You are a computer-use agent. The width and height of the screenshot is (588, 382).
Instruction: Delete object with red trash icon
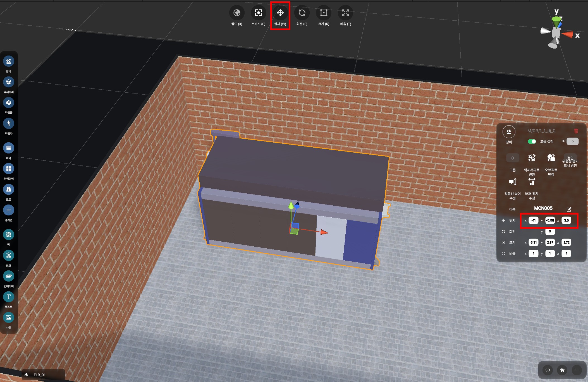pos(576,131)
